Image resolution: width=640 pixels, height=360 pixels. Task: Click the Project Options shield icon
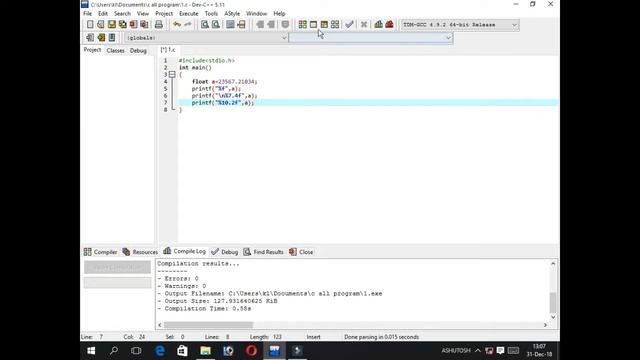click(x=285, y=24)
